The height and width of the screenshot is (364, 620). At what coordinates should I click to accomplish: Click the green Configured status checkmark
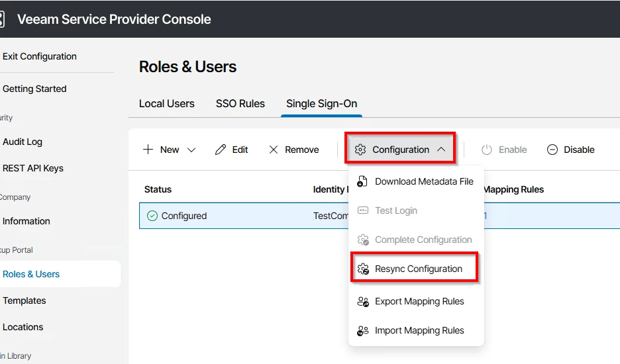click(x=152, y=216)
